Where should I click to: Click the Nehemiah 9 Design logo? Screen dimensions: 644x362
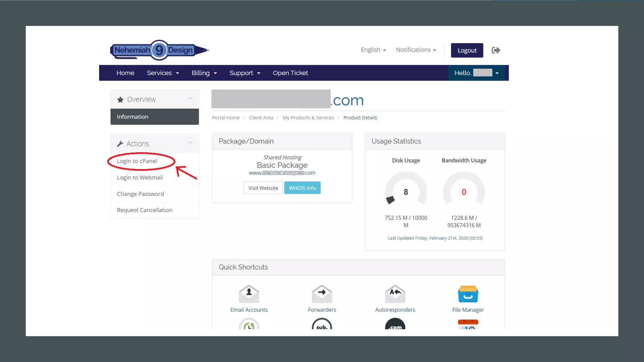[159, 50]
